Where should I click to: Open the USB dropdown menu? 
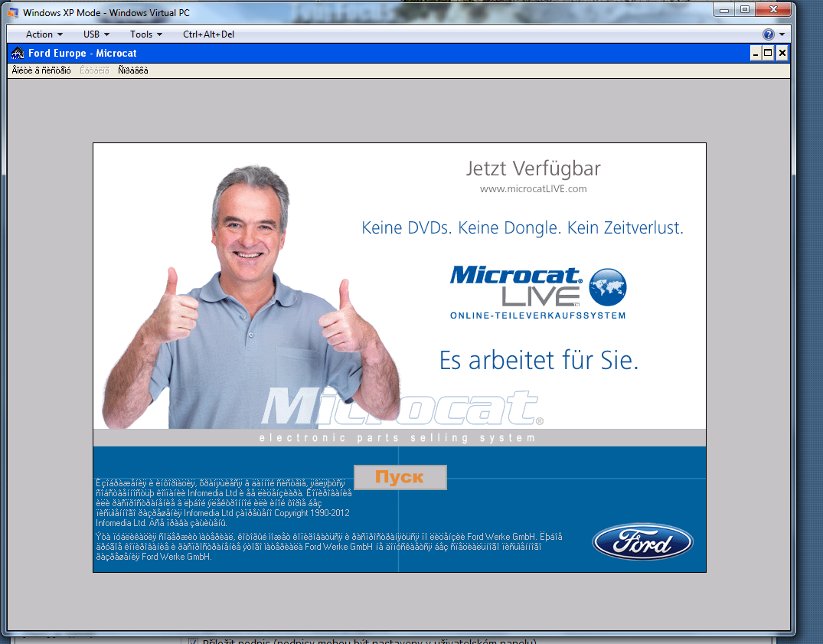96,34
